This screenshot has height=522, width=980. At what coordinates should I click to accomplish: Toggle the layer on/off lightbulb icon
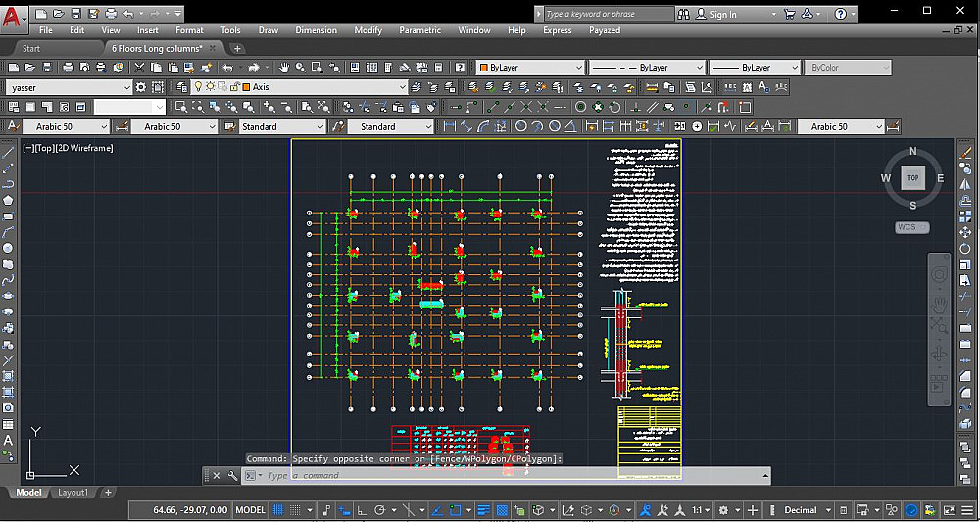click(197, 87)
